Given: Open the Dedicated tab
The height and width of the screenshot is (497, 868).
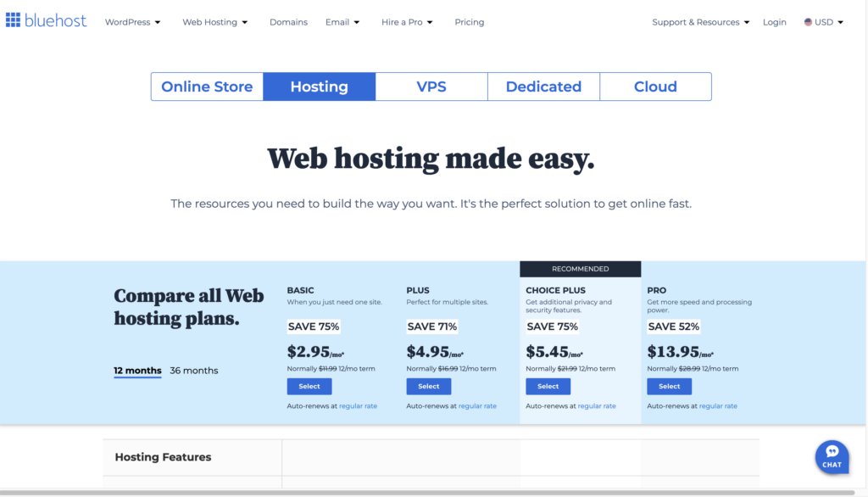Looking at the screenshot, I should [543, 87].
